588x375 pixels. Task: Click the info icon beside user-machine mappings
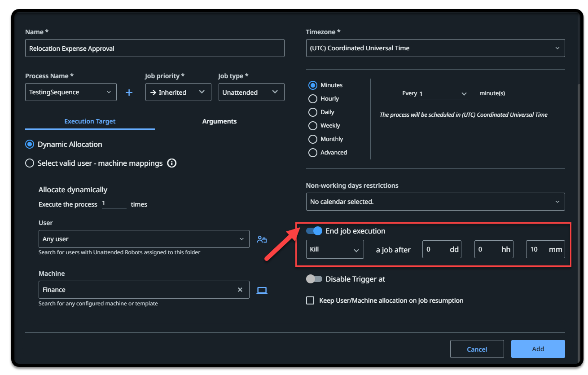[x=172, y=163]
